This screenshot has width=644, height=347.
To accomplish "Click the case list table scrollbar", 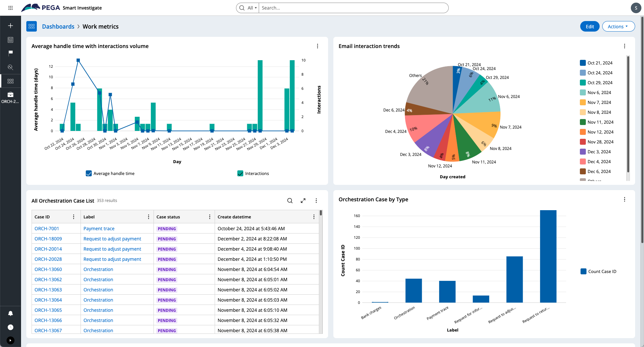I will (x=321, y=213).
